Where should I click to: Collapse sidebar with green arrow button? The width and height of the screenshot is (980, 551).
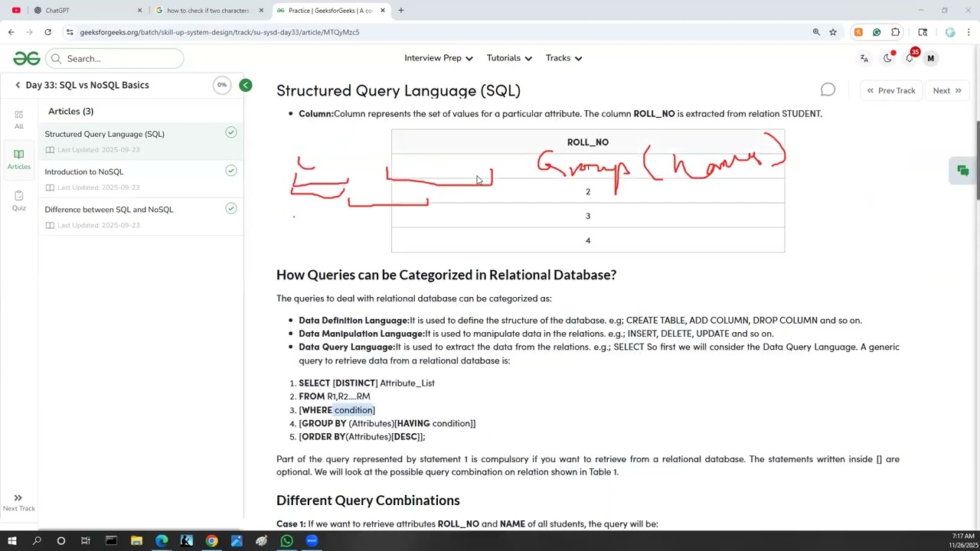(x=246, y=85)
